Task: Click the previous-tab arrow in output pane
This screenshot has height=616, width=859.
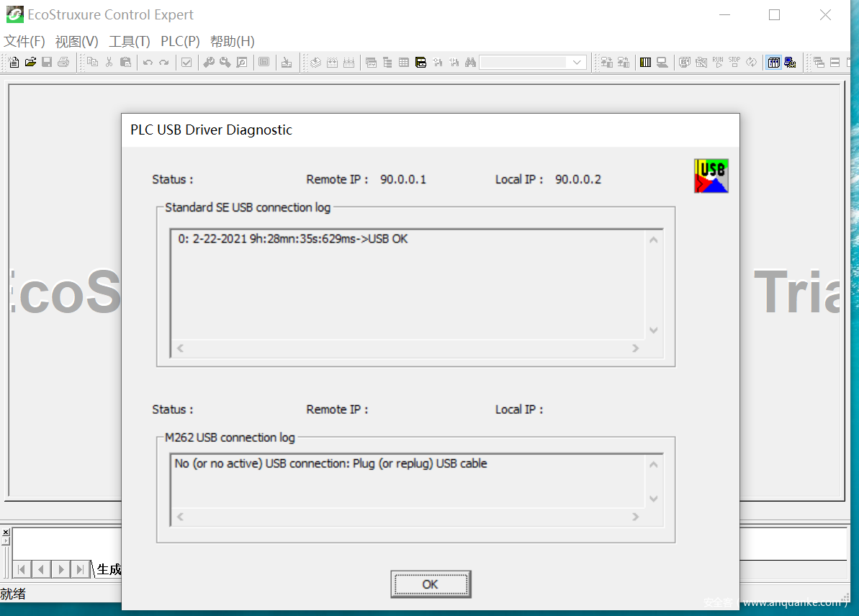Action: pos(41,569)
